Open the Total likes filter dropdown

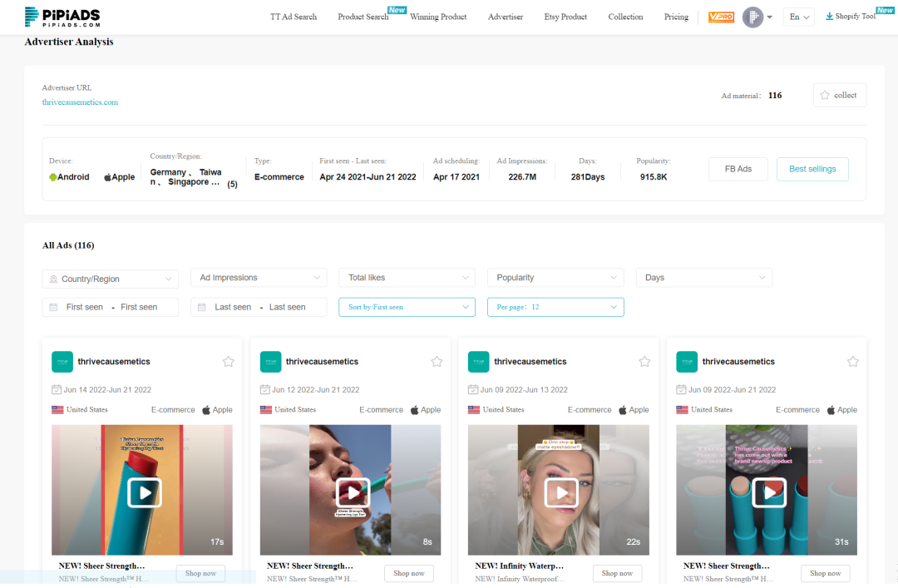point(407,278)
